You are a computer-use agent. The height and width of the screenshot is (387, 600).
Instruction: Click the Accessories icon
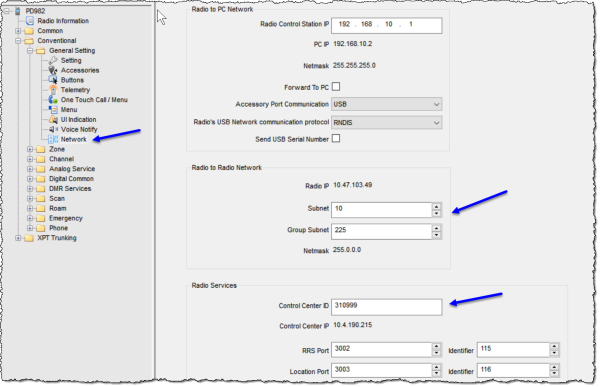(53, 70)
